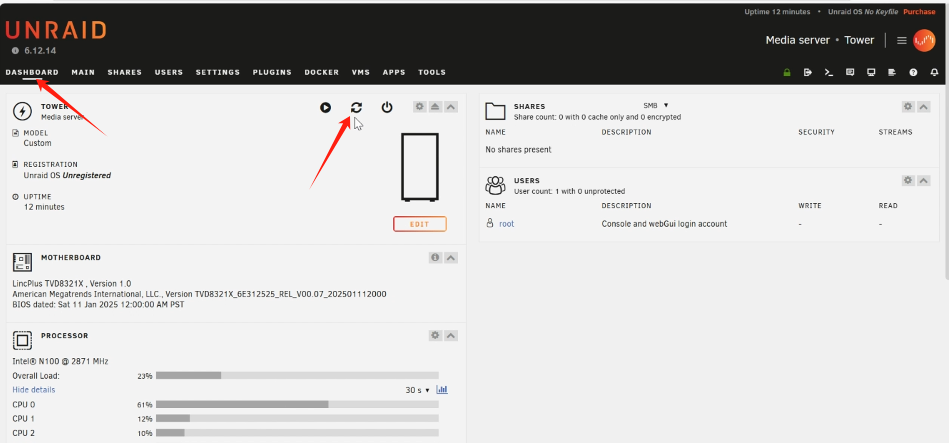Viewport: 949px width, 443px height.
Task: Open the Main tab
Action: (83, 72)
